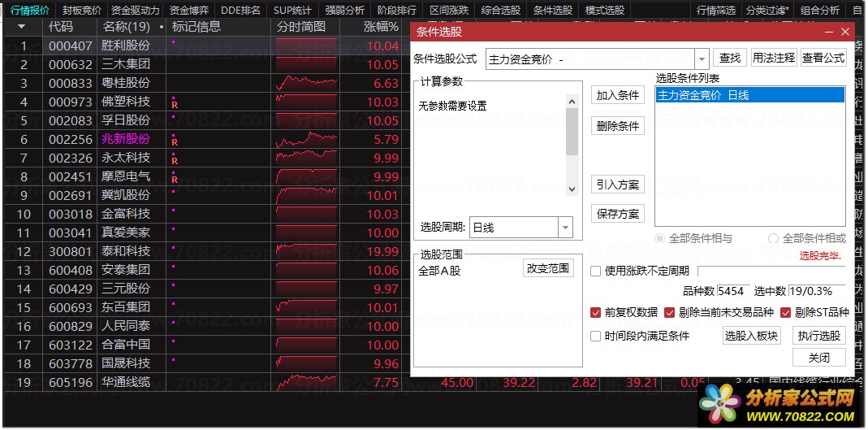This screenshot has width=868, height=430.
Task: Open 条件选股 tab in top bar
Action: coord(553,10)
